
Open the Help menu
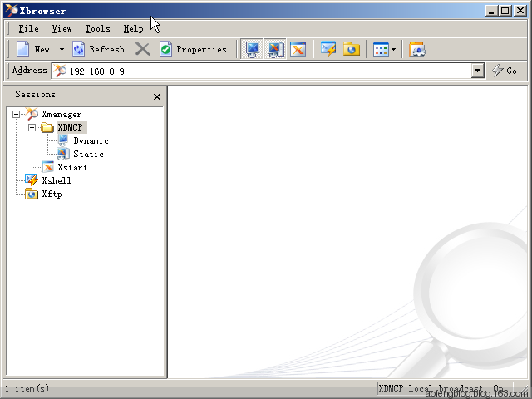tap(133, 29)
